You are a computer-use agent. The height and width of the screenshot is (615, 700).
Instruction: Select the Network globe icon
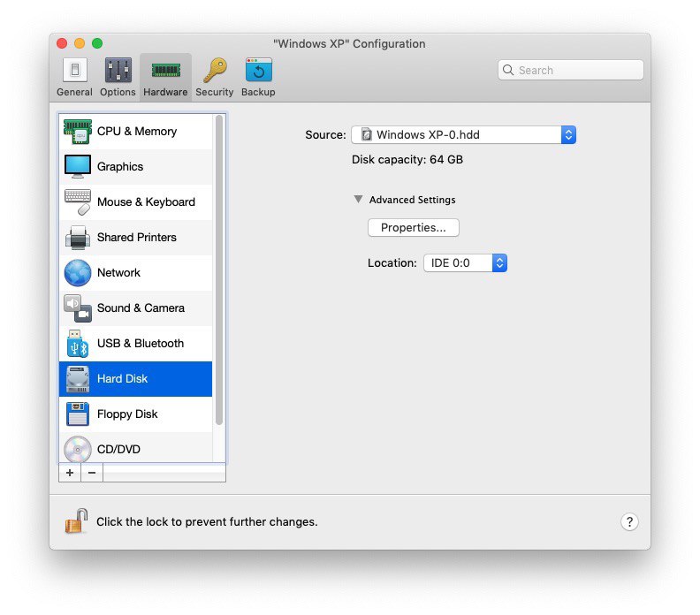78,273
